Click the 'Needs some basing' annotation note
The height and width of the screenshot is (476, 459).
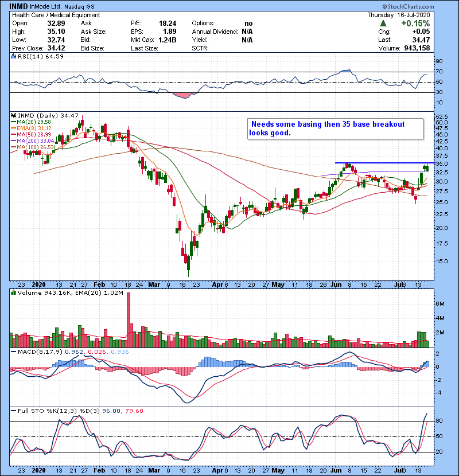[336, 128]
